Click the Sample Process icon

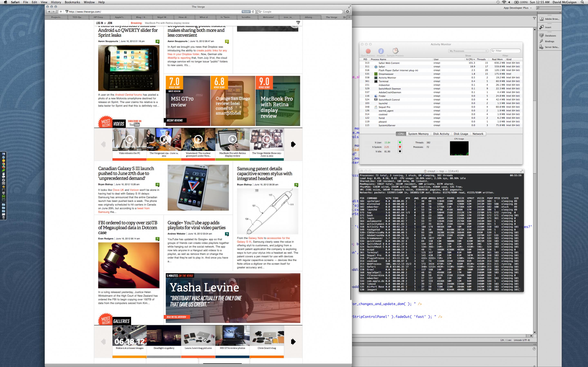pos(395,51)
